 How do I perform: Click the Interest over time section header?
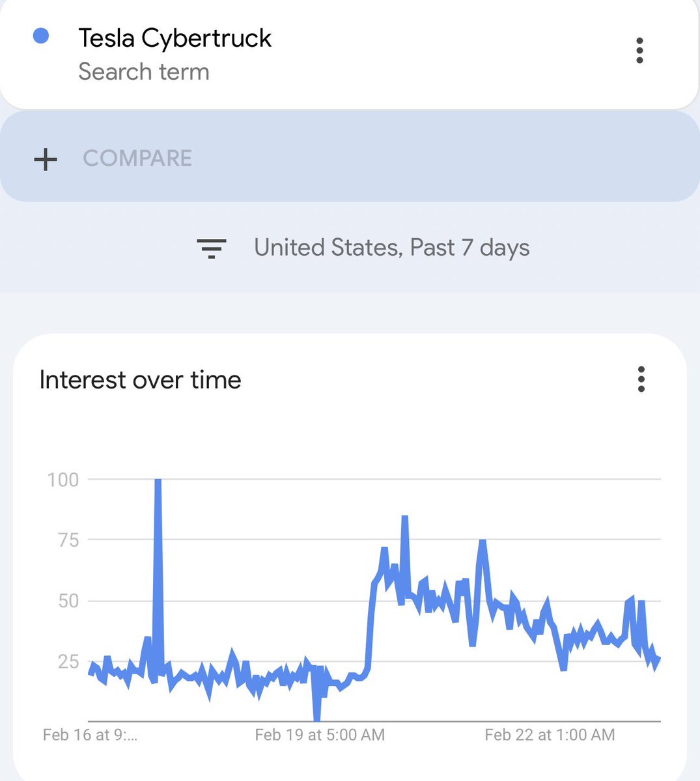click(x=140, y=379)
